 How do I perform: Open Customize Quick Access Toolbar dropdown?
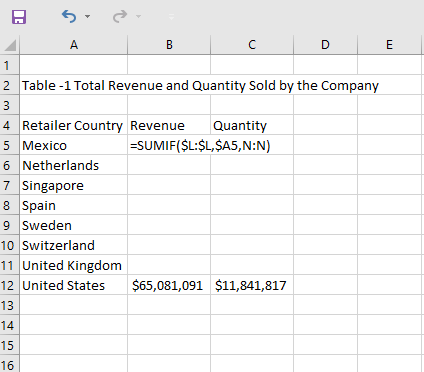(x=171, y=17)
